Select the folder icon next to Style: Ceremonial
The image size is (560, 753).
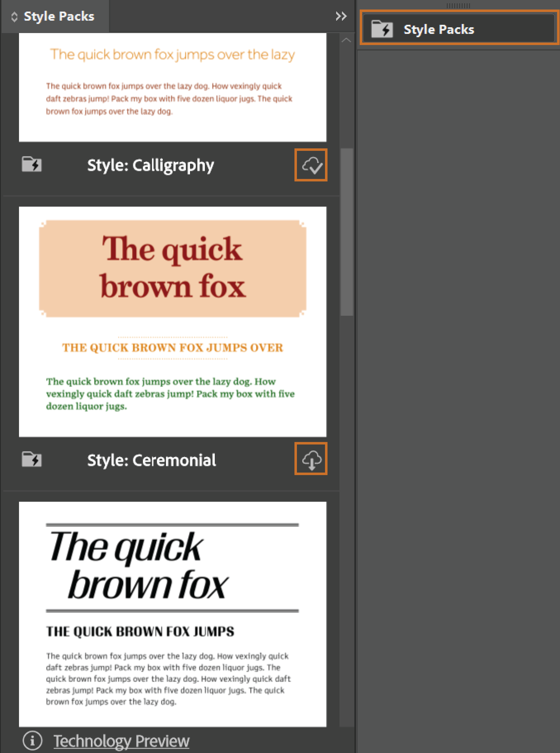[x=32, y=460]
